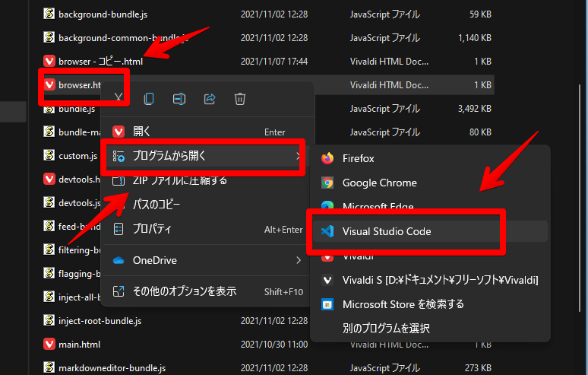
Task: Click the JS icon of custom.js
Action: click(49, 155)
